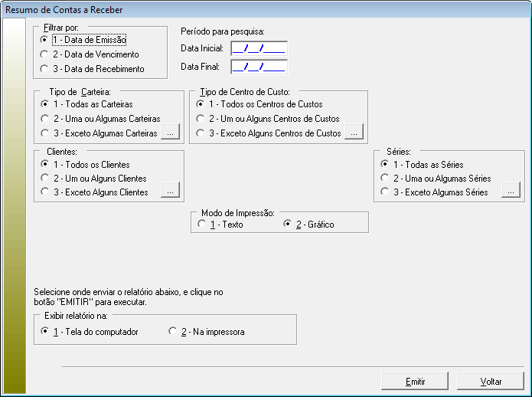Choose Exceto Alguns Clientes radio option
This screenshot has height=397, width=532.
[x=44, y=192]
